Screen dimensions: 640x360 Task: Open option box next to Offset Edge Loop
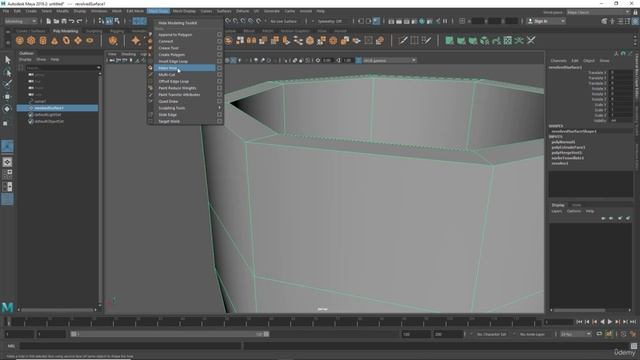[x=220, y=81]
